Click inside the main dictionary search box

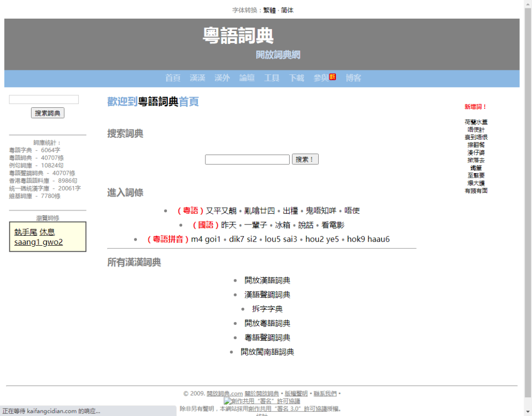pos(247,159)
